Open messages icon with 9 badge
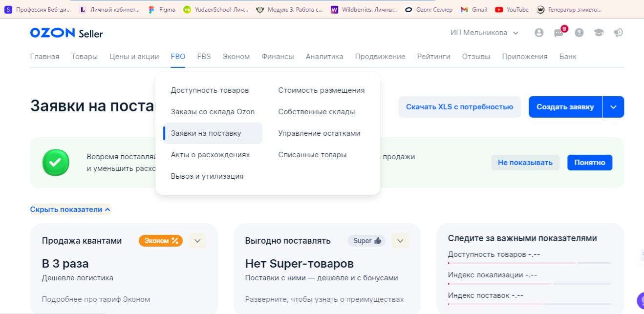 pyautogui.click(x=559, y=32)
